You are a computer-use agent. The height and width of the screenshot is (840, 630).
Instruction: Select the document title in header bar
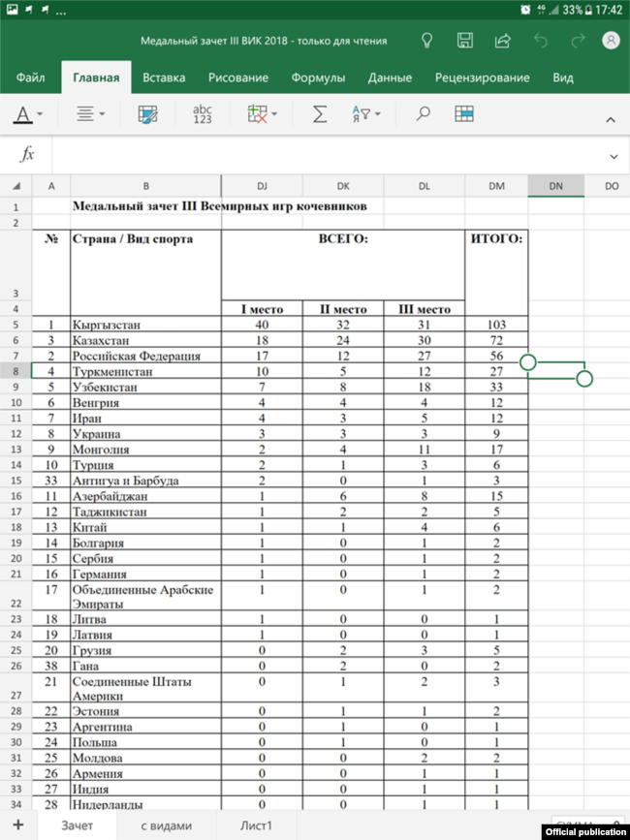(x=264, y=41)
